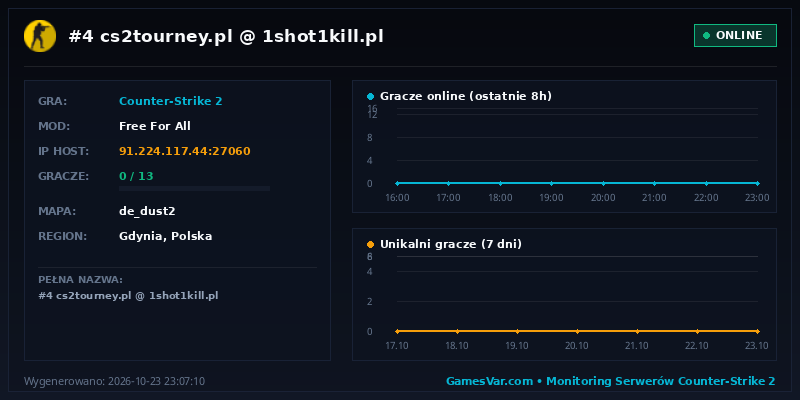This screenshot has height=400, width=800.
Task: Open the Counter-Strike 2 game link
Action: (x=170, y=101)
